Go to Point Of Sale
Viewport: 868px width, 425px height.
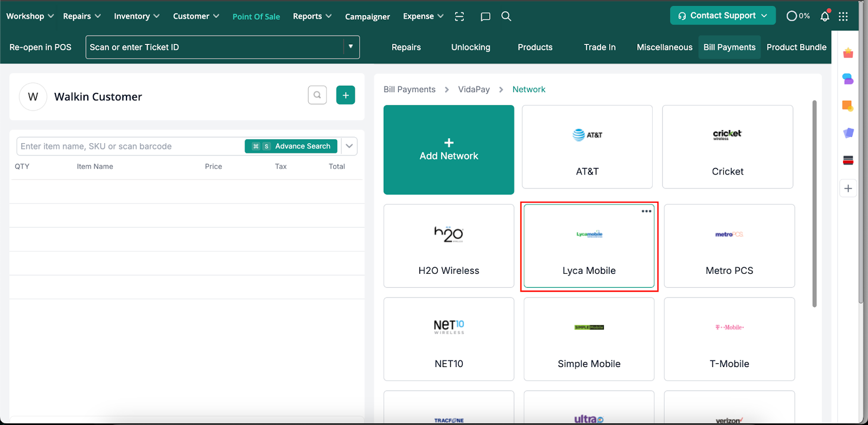[256, 17]
